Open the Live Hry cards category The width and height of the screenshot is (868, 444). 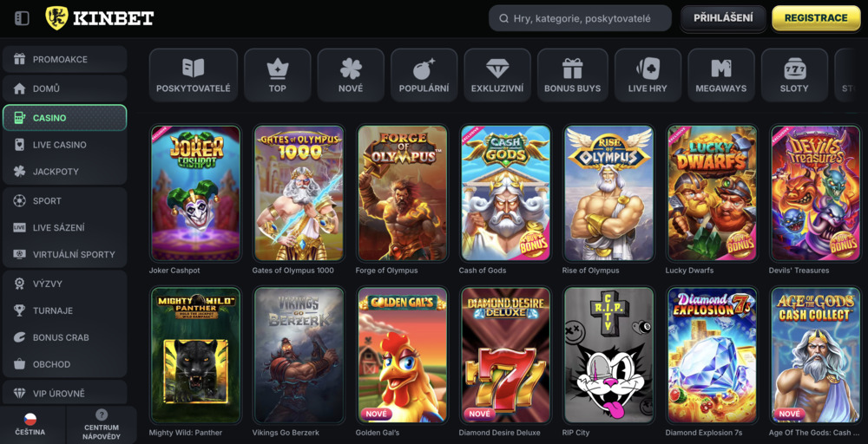click(x=648, y=75)
